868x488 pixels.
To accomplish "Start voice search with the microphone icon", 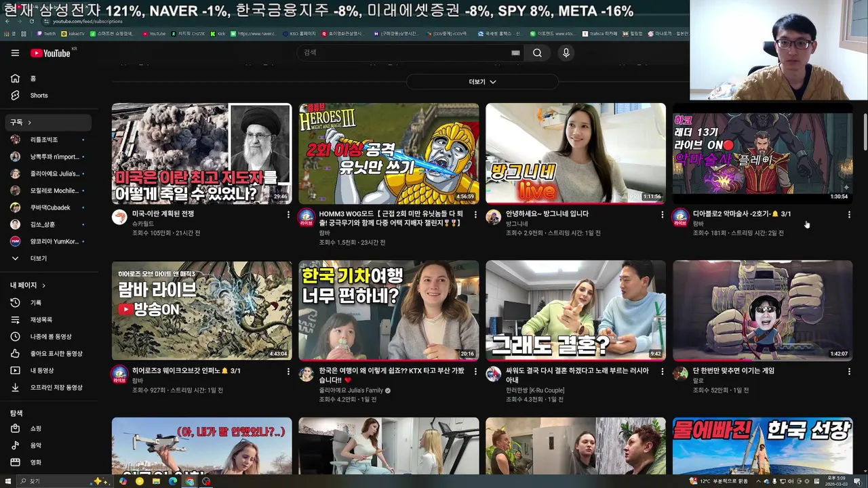I will click(566, 53).
